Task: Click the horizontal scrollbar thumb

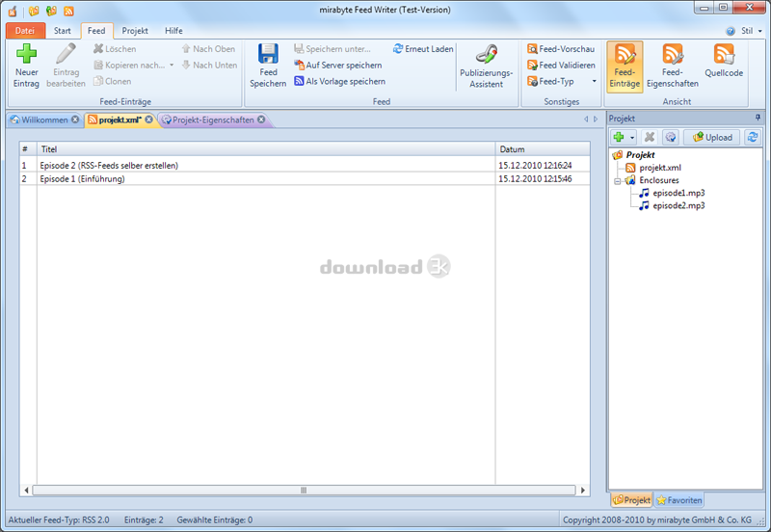Action: [304, 491]
